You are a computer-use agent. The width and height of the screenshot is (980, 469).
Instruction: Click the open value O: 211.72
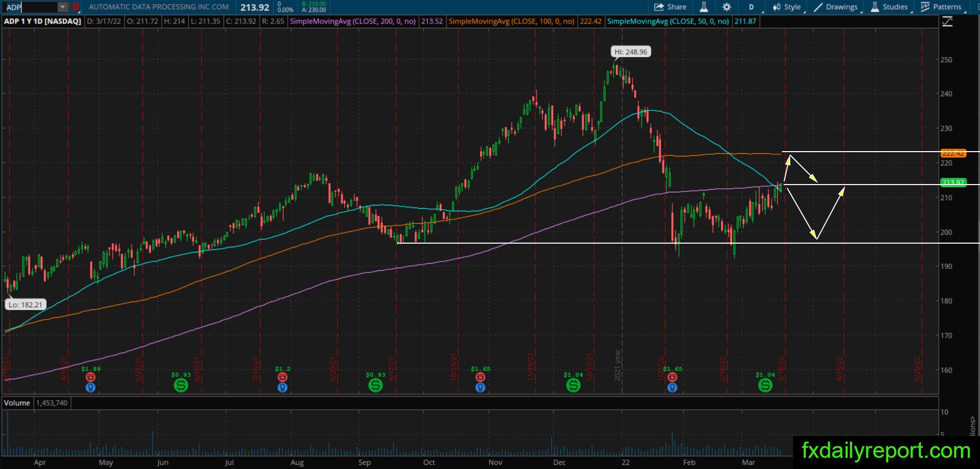tap(143, 21)
